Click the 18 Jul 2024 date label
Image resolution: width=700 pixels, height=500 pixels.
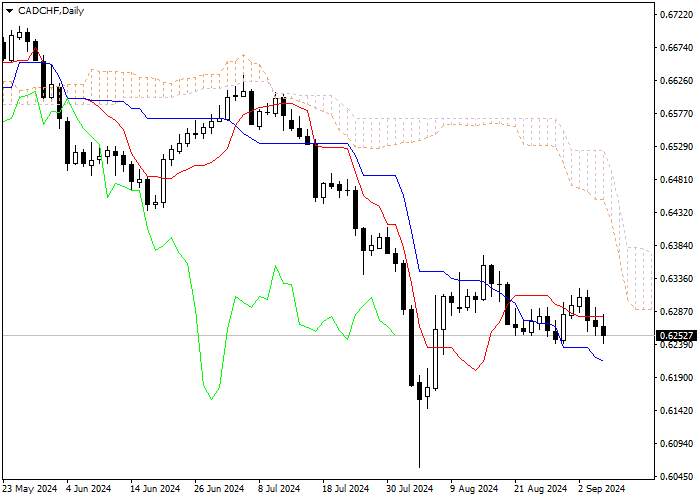(344, 489)
